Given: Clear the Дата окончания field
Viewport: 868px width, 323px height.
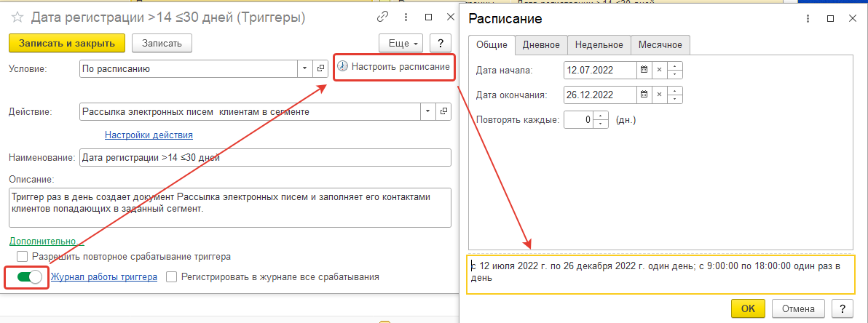Looking at the screenshot, I should [659, 95].
